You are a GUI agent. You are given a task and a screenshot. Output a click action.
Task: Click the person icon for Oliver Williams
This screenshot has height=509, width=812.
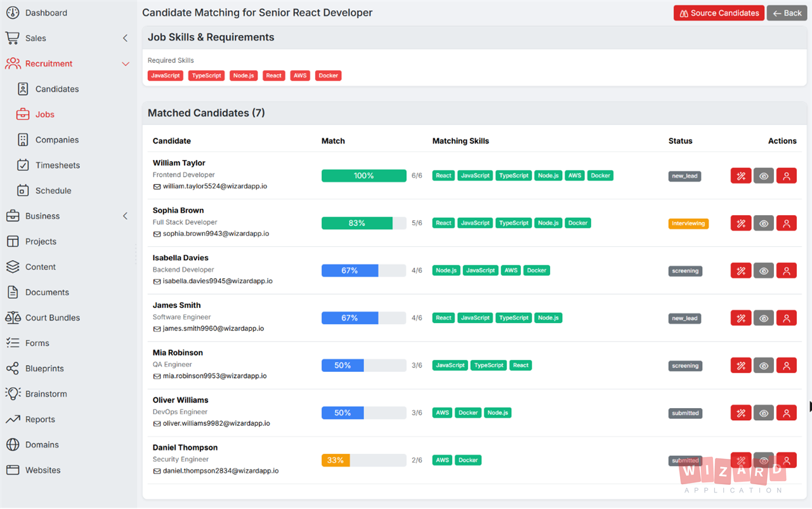pyautogui.click(x=787, y=413)
